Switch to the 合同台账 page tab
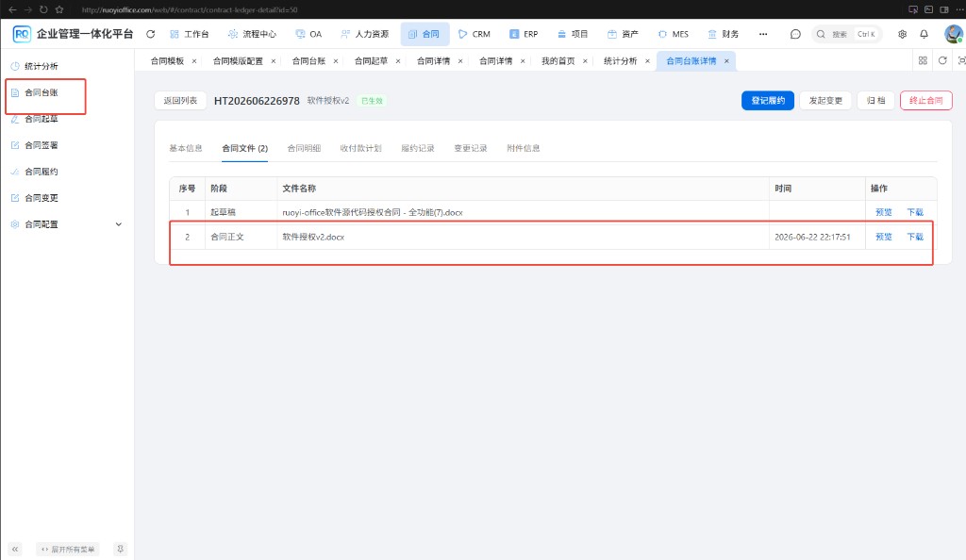 pos(308,61)
